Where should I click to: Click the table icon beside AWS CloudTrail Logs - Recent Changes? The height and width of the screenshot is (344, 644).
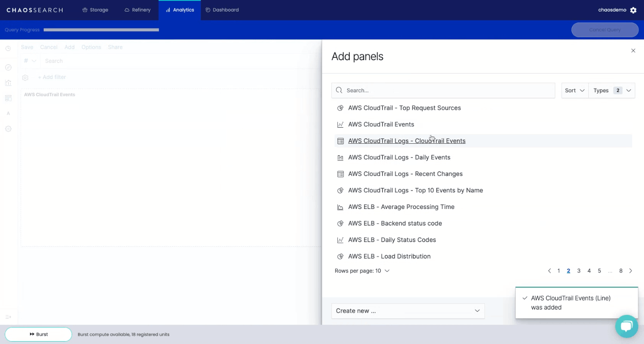341,174
